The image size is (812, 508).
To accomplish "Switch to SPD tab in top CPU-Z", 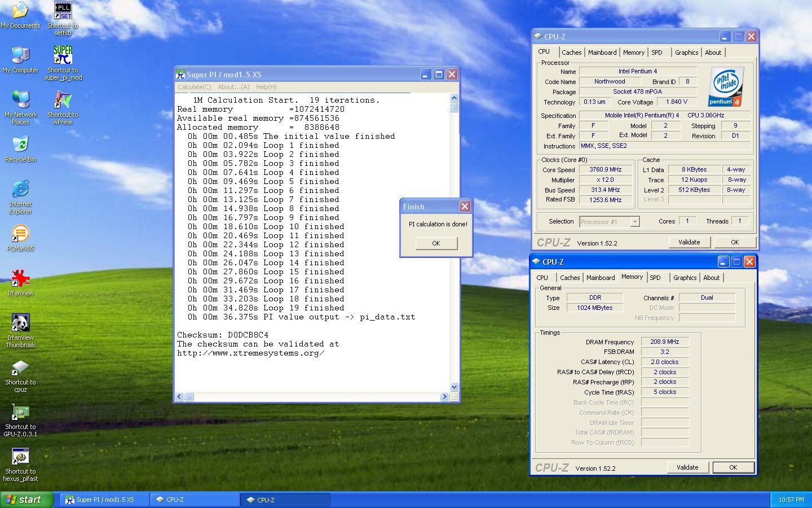I will point(657,52).
